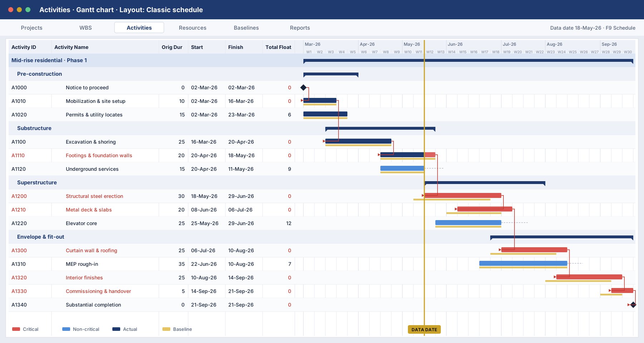Switch to the WBS tab
Viewport: 644px width, 343px height.
pyautogui.click(x=86, y=28)
